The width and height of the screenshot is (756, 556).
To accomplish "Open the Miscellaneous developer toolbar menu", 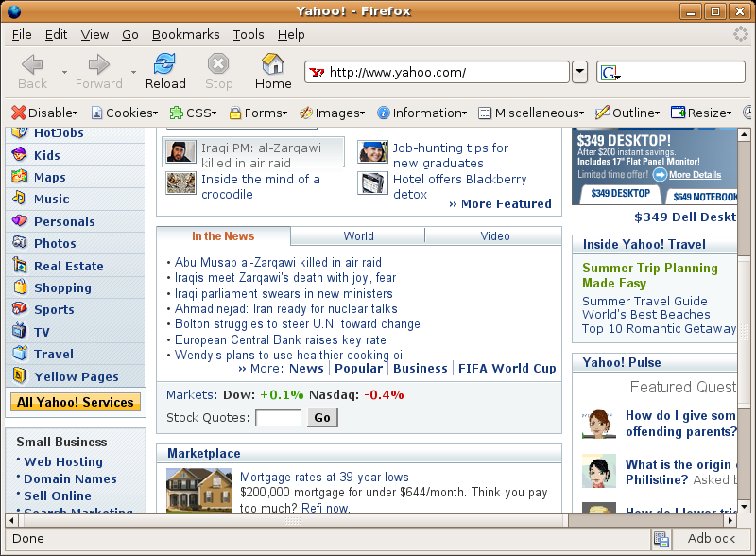I will tap(531, 113).
